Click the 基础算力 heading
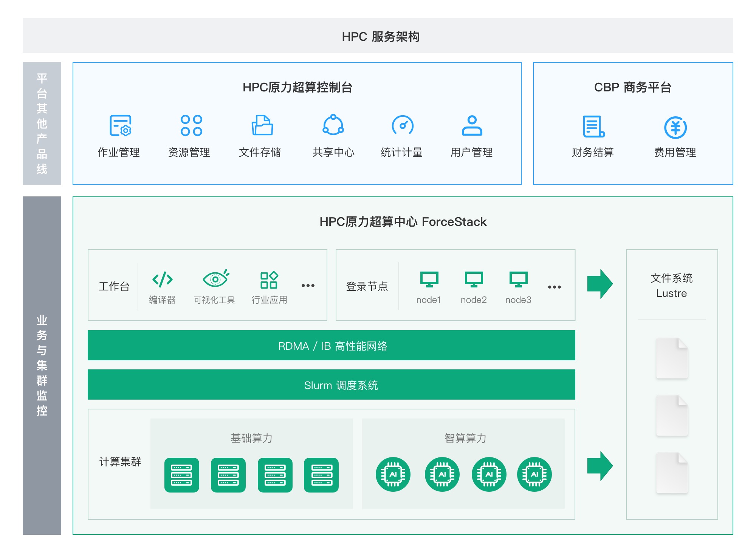This screenshot has width=756, height=559. 252,438
